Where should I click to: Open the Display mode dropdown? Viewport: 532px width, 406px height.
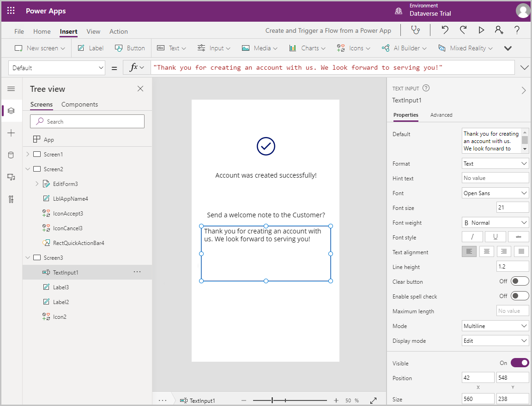pyautogui.click(x=495, y=340)
